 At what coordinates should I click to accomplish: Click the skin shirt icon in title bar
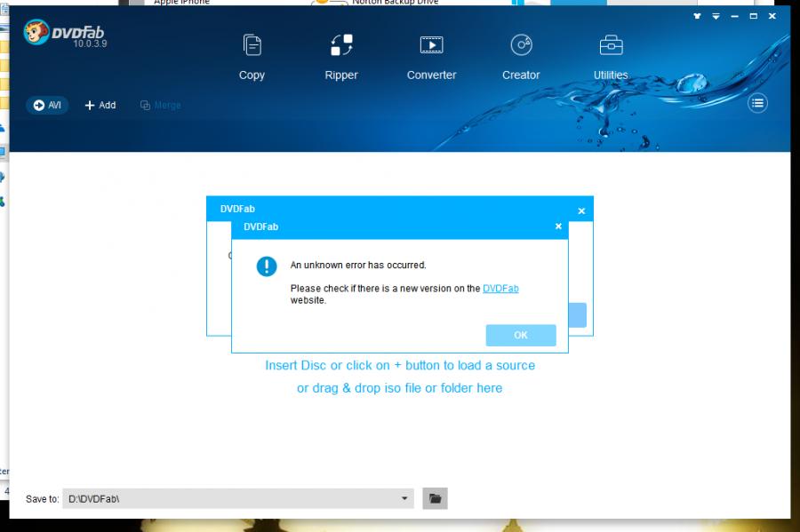[697, 16]
